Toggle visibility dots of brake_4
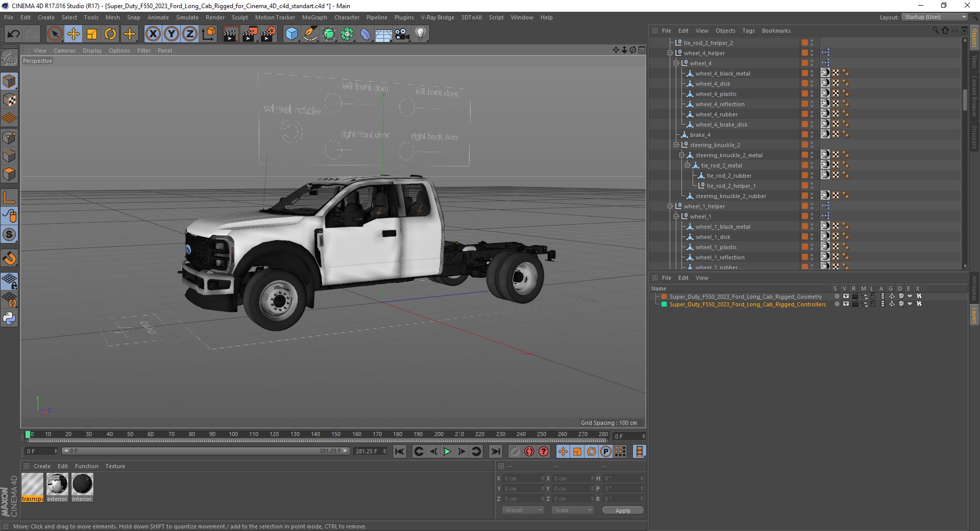 pos(812,135)
